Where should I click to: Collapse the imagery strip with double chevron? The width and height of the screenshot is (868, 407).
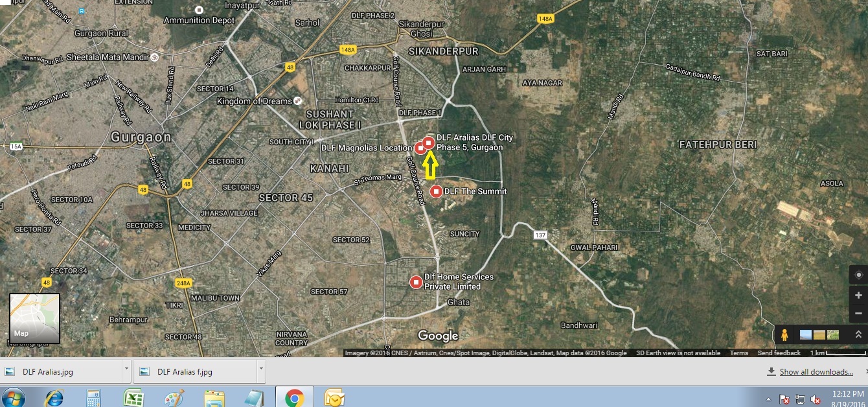tap(858, 335)
